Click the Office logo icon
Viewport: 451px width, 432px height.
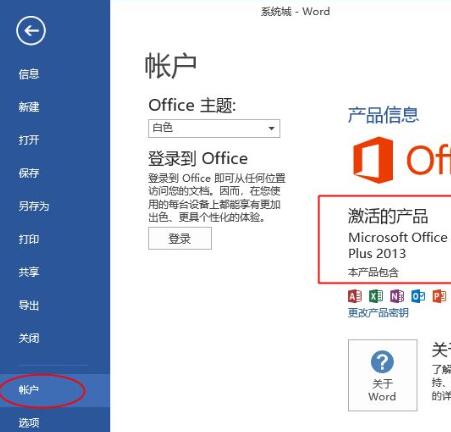pos(373,160)
